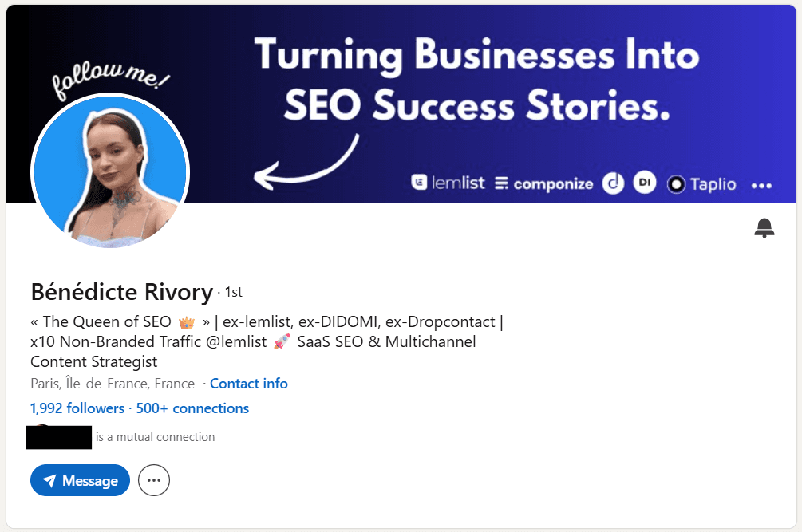This screenshot has width=802, height=532.
Task: Open the circular three-dots more actions button
Action: [x=153, y=480]
